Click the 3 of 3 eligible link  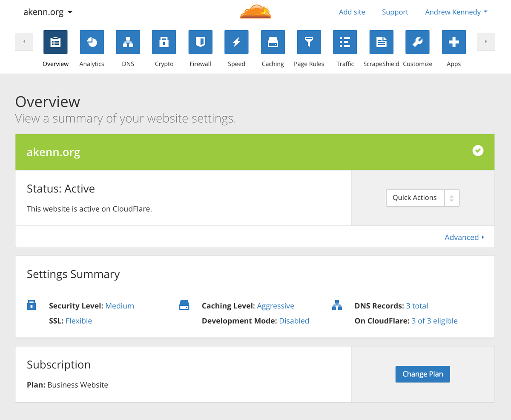[x=434, y=321]
